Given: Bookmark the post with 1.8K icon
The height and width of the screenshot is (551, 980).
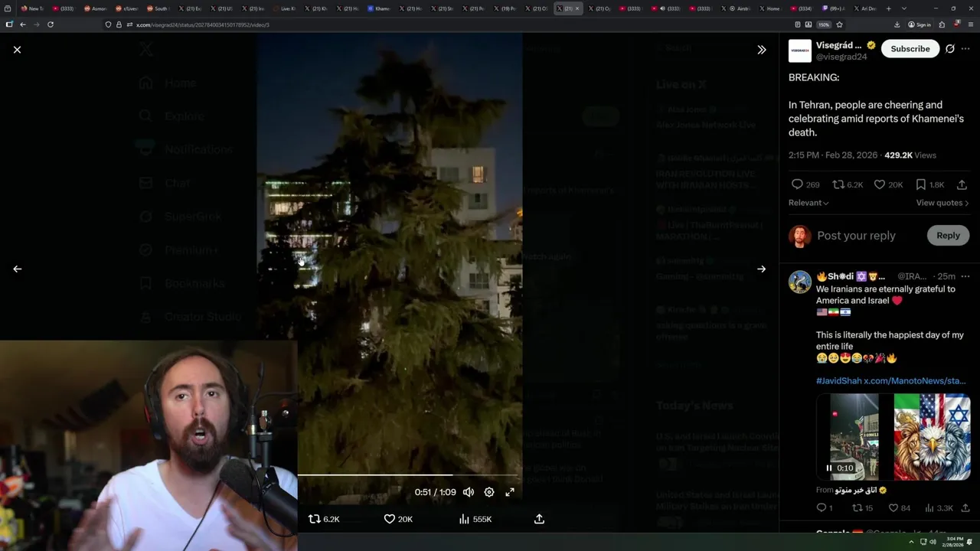Looking at the screenshot, I should (929, 184).
